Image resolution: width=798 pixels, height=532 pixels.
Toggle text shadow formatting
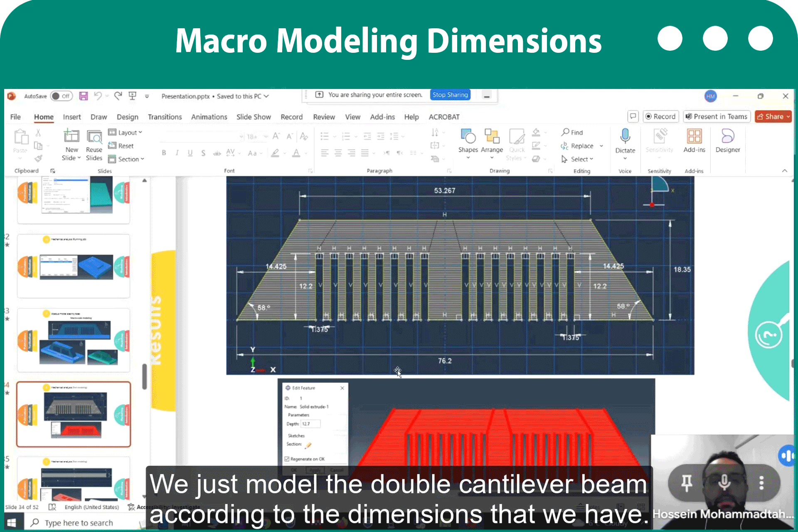point(203,153)
